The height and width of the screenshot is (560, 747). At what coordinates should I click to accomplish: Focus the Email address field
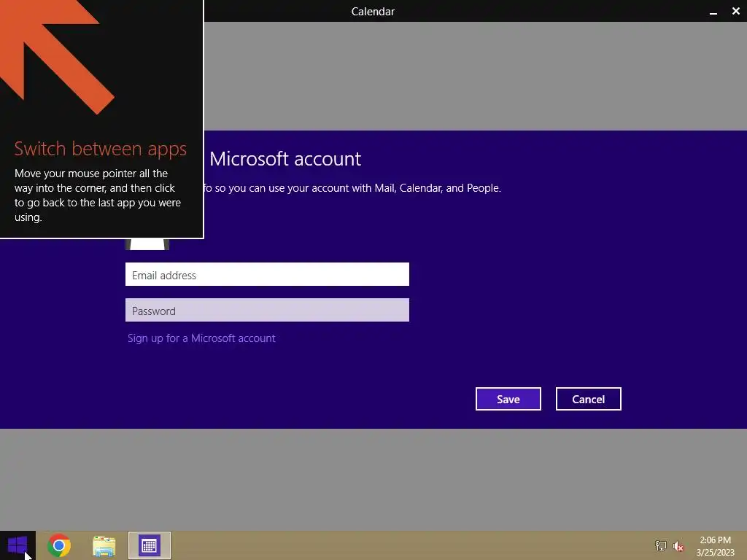pos(267,274)
